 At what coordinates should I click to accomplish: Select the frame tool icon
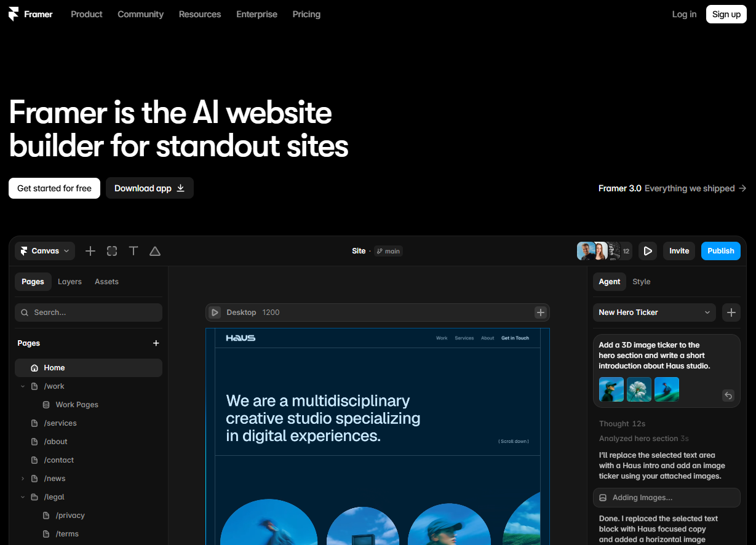[x=112, y=251]
